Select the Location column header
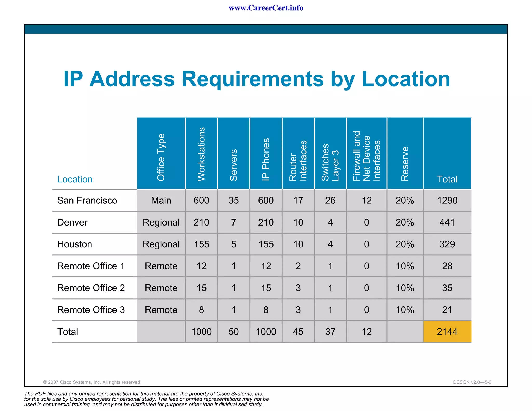This screenshot has height=411, width=532. coord(75,179)
